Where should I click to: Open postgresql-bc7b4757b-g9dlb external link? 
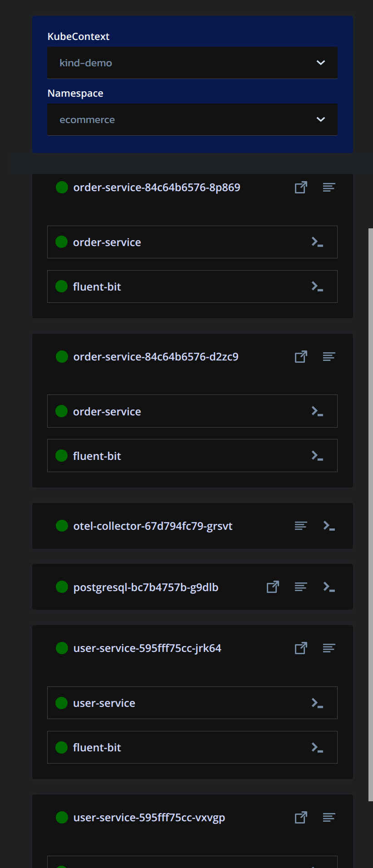tap(273, 587)
